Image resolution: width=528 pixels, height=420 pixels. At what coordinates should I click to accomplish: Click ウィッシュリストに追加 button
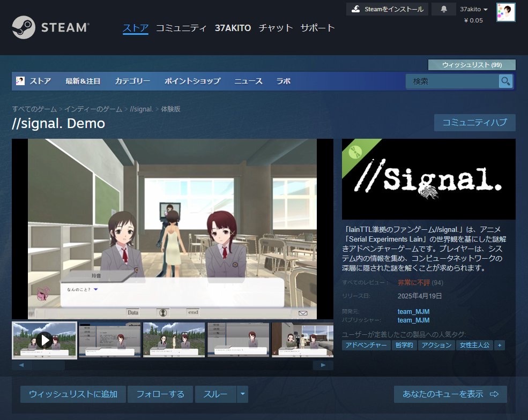click(x=73, y=394)
